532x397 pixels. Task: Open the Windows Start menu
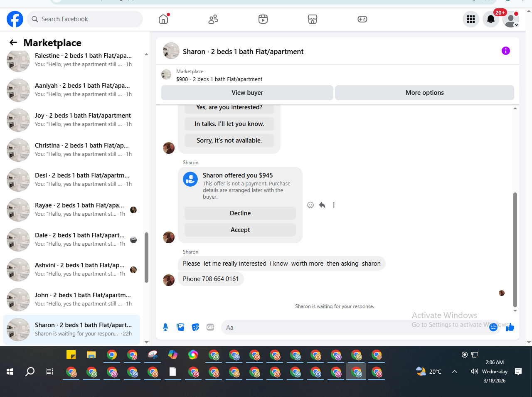(10, 372)
